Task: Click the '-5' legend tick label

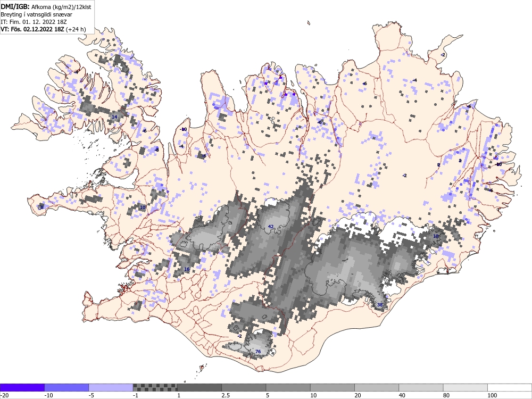Action: coord(92,396)
